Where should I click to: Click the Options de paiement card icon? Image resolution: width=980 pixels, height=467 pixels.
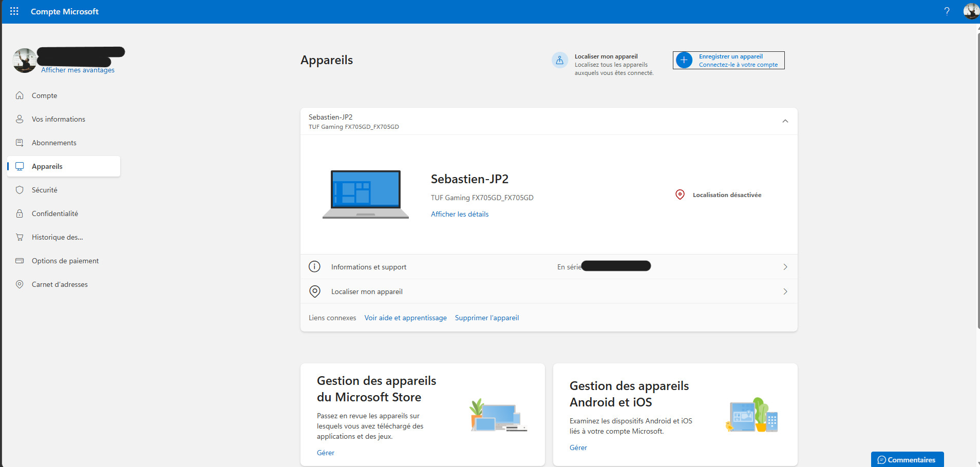click(x=20, y=261)
